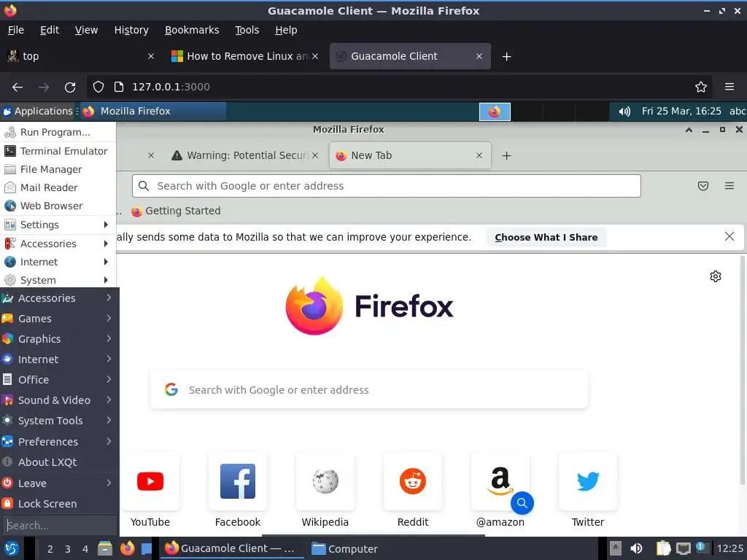
Task: Select Mozilla Firefox in remote panel taskbar
Action: pyautogui.click(x=152, y=111)
